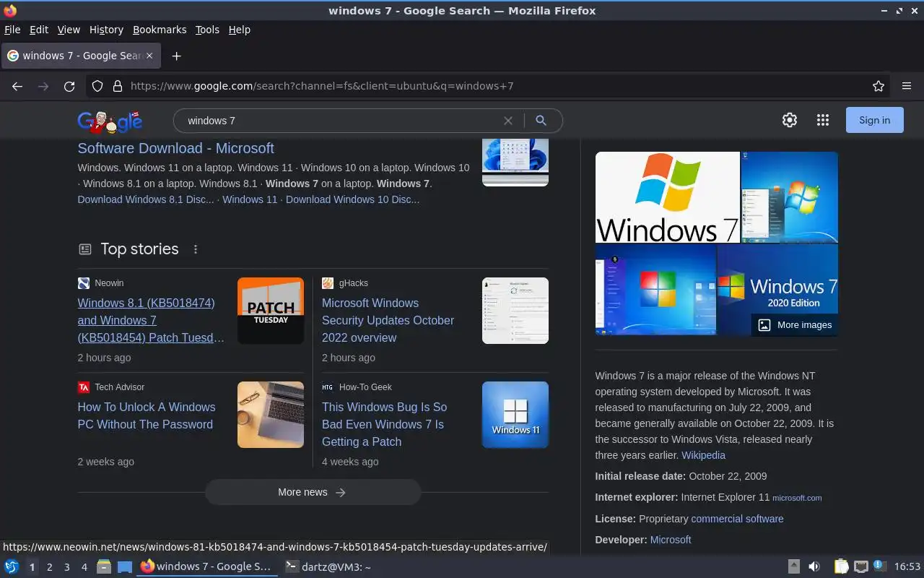Open This Windows Bug Is So Bad story
The image size is (924, 578).
click(x=384, y=424)
